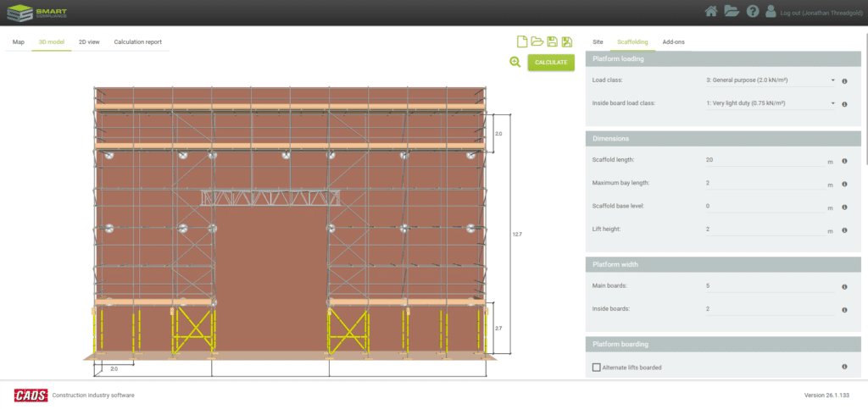The height and width of the screenshot is (409, 868).
Task: Click the user profile icon
Action: tap(771, 12)
